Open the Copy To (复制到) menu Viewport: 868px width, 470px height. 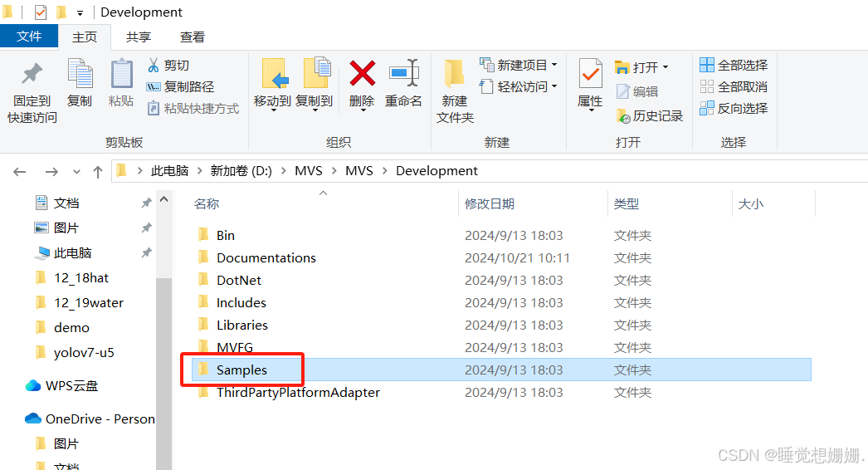point(314,84)
